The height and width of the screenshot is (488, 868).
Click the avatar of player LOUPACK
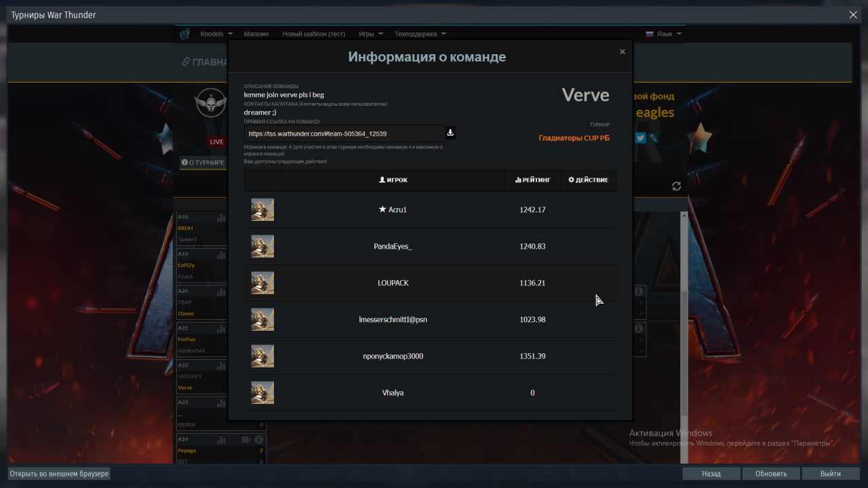[x=262, y=283]
